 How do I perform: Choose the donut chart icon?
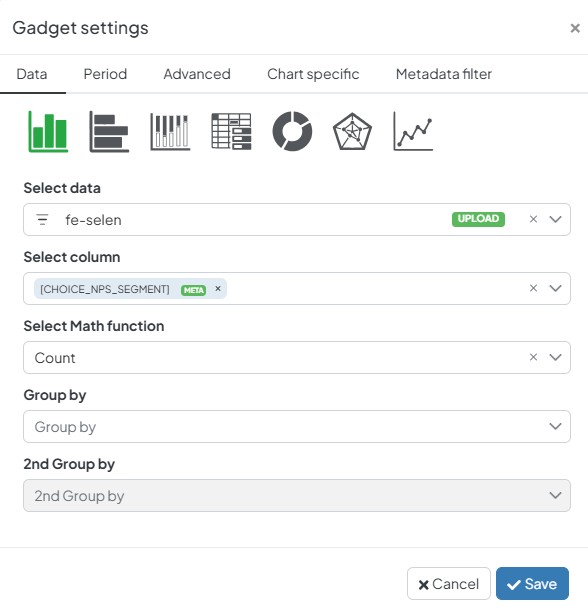pyautogui.click(x=292, y=131)
